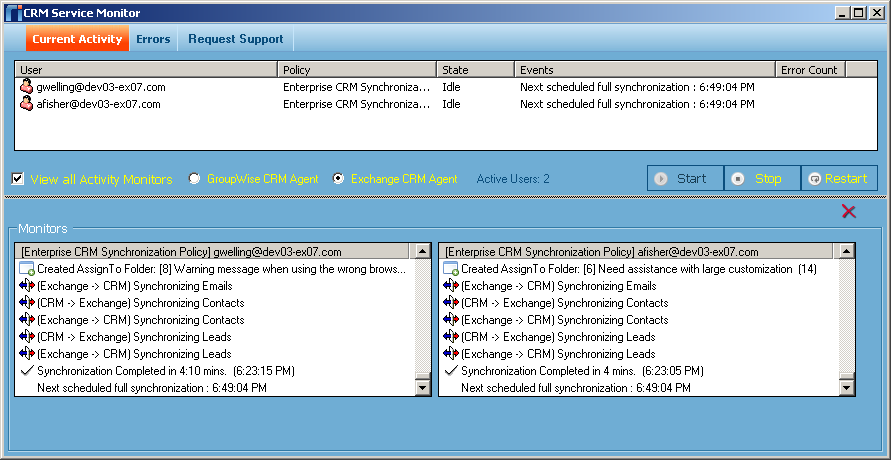Click the folder icon in gwelling's Created AssignTo row
This screenshot has width=891, height=460.
click(27, 269)
